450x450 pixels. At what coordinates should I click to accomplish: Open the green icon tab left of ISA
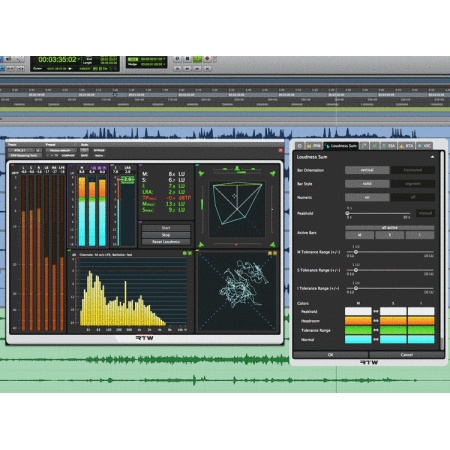point(375,146)
